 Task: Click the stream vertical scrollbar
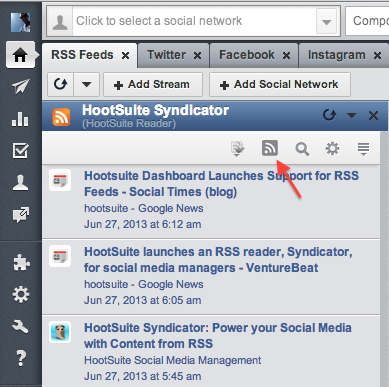coord(384,259)
